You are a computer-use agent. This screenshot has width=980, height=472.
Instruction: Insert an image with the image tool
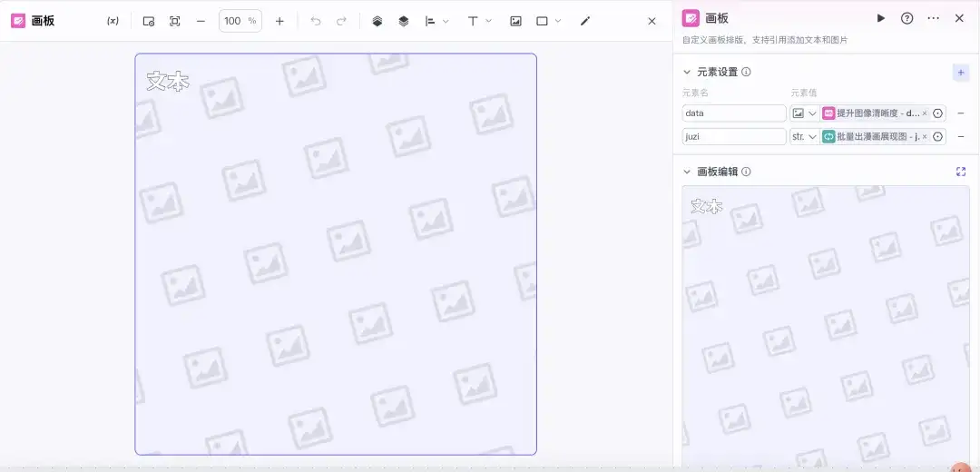(x=515, y=21)
